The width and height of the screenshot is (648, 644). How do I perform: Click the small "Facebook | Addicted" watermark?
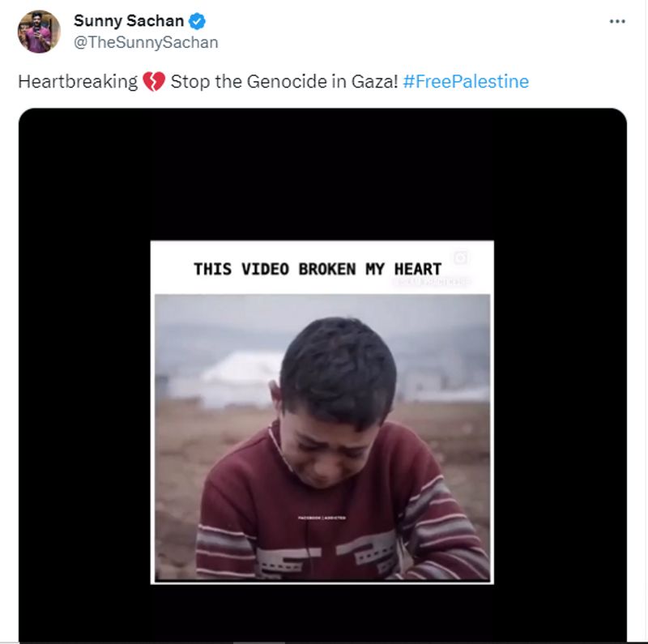pos(322,517)
